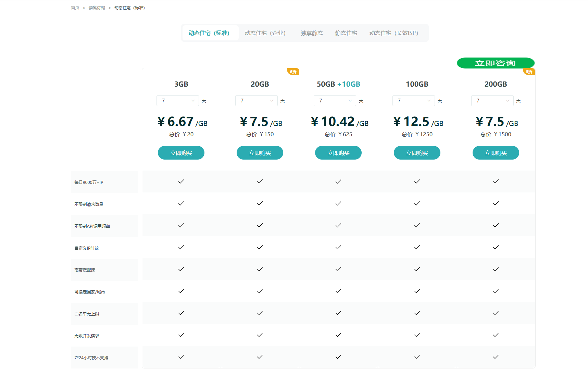This screenshot has width=588, height=376.
Task: Click 200GB checkmark in 无限并发请求 row
Action: pos(496,335)
